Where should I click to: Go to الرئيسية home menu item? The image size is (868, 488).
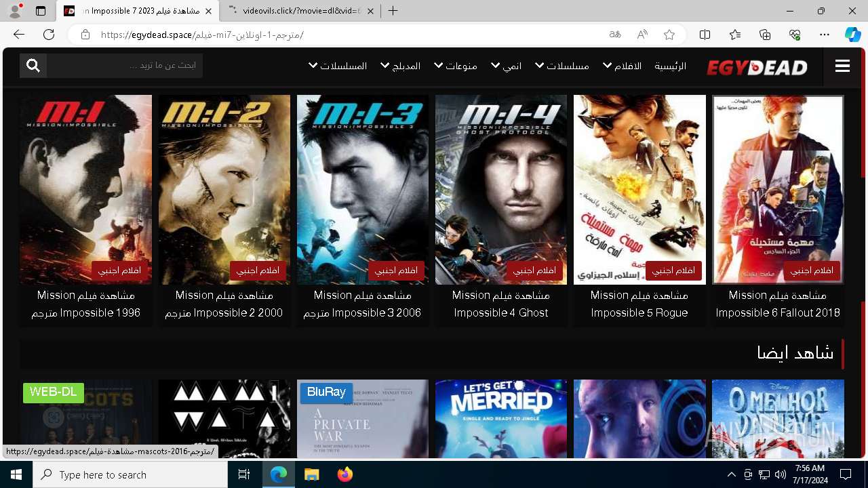[x=670, y=66]
